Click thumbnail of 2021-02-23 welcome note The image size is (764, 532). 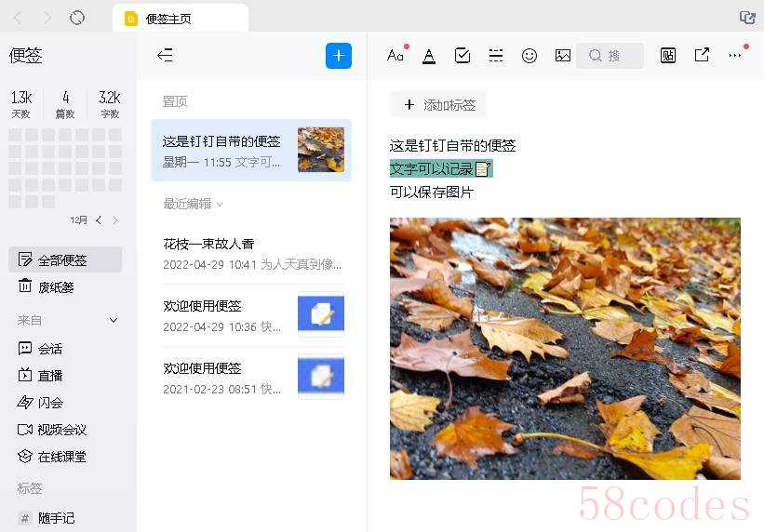[321, 377]
